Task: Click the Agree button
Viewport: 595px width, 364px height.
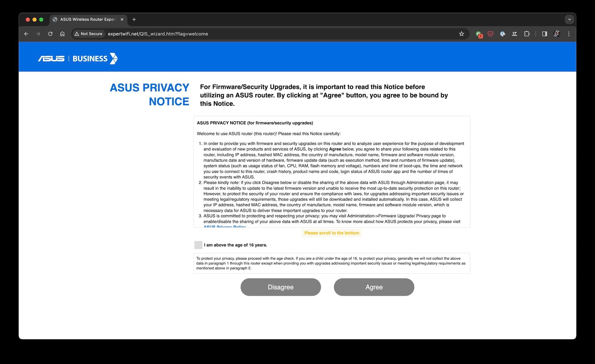Action: tap(373, 287)
